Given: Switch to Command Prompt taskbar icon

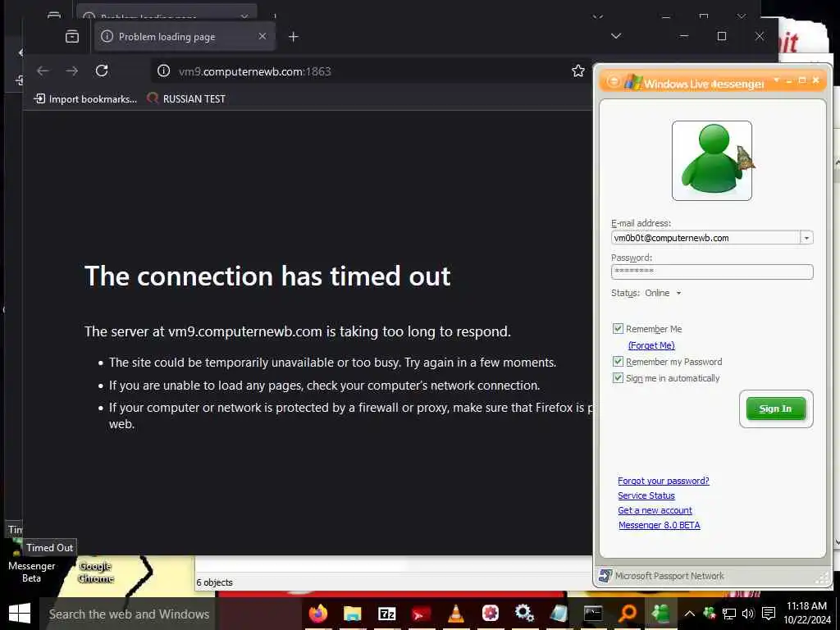Looking at the screenshot, I should tap(593, 614).
